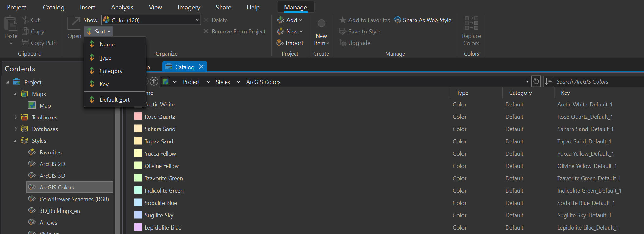Click the Import style icon

[x=280, y=43]
